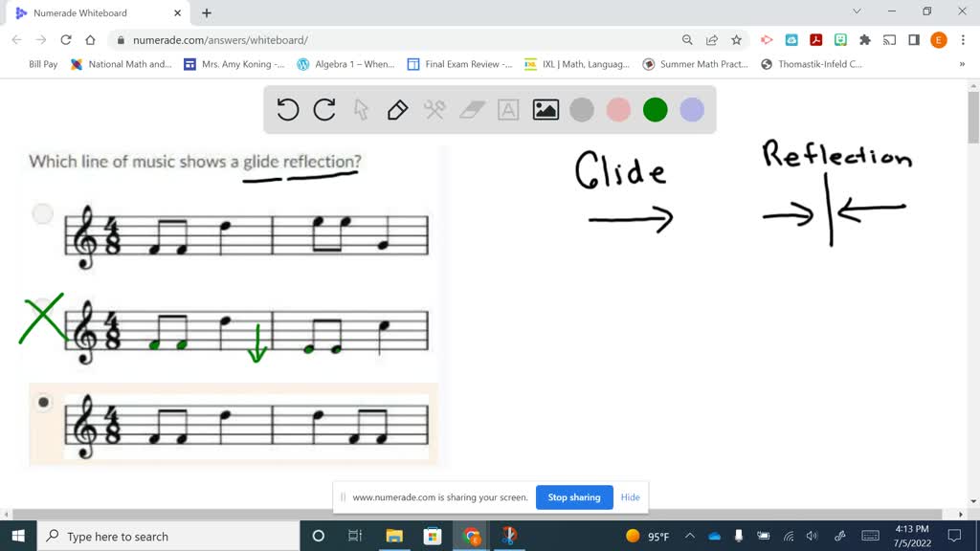The image size is (980, 551).
Task: Open the Bill Pay bookmark
Action: click(x=42, y=64)
